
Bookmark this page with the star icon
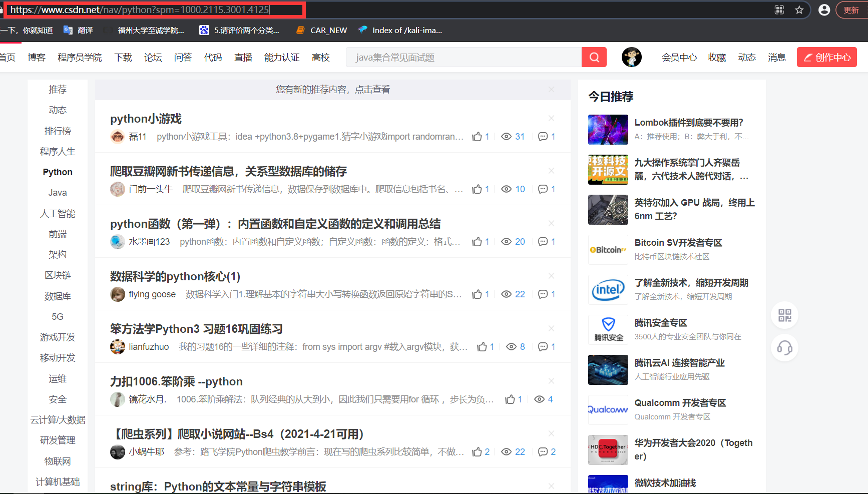(799, 10)
